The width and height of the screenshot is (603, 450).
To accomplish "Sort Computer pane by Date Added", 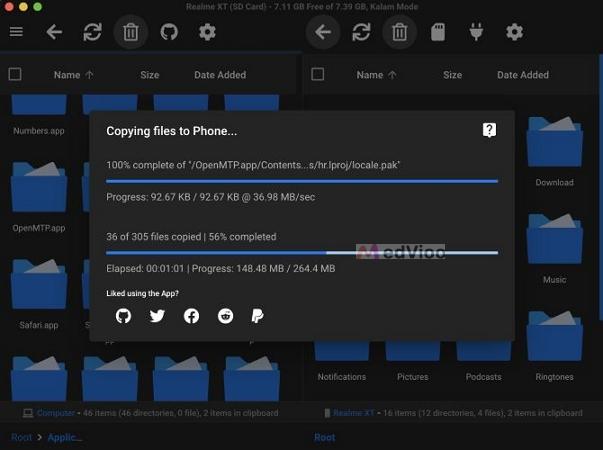I will coord(220,75).
